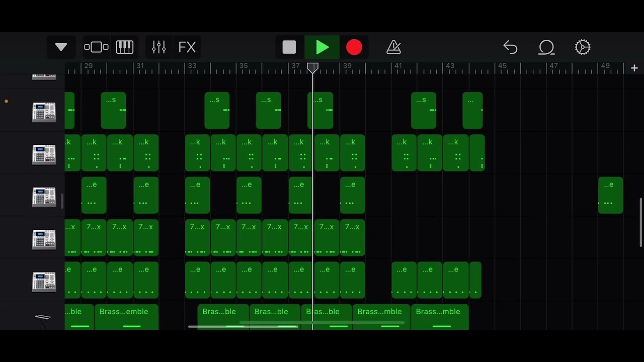Image resolution: width=644 pixels, height=362 pixels.
Task: Select the unlabeled '...' region after bar 43 in ...s track
Action: [472, 110]
